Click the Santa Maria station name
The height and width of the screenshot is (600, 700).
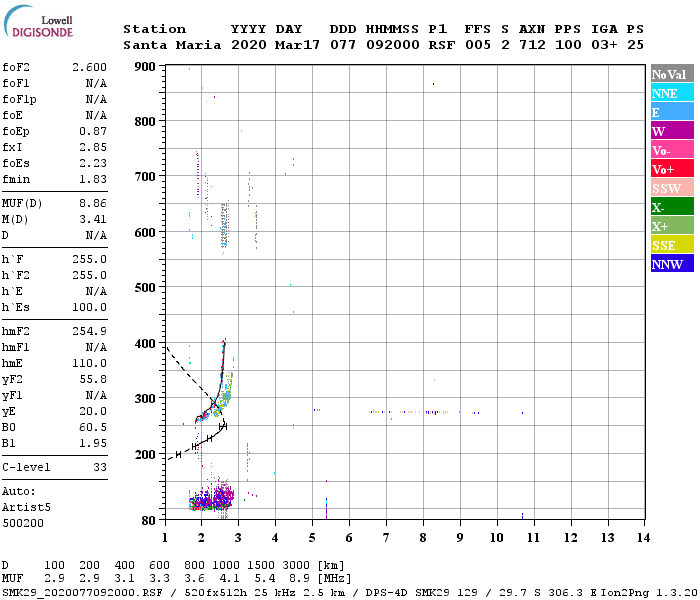172,45
